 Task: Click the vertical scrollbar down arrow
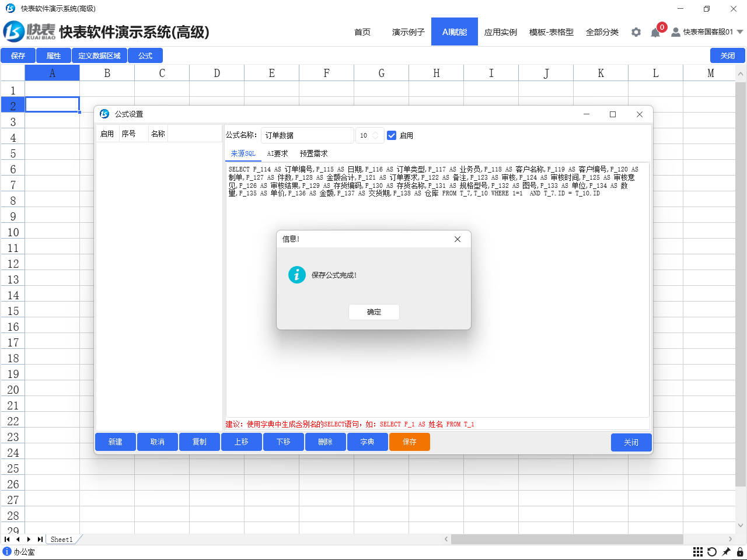click(741, 525)
